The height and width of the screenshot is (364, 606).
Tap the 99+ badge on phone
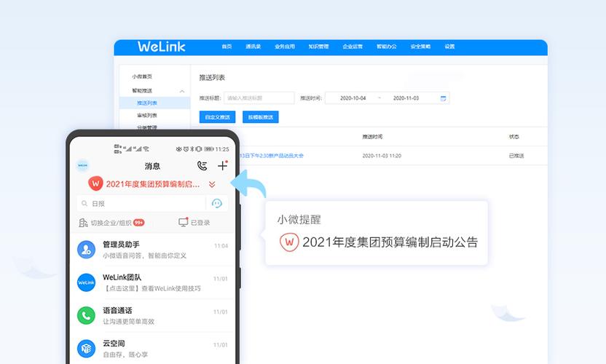coord(138,223)
